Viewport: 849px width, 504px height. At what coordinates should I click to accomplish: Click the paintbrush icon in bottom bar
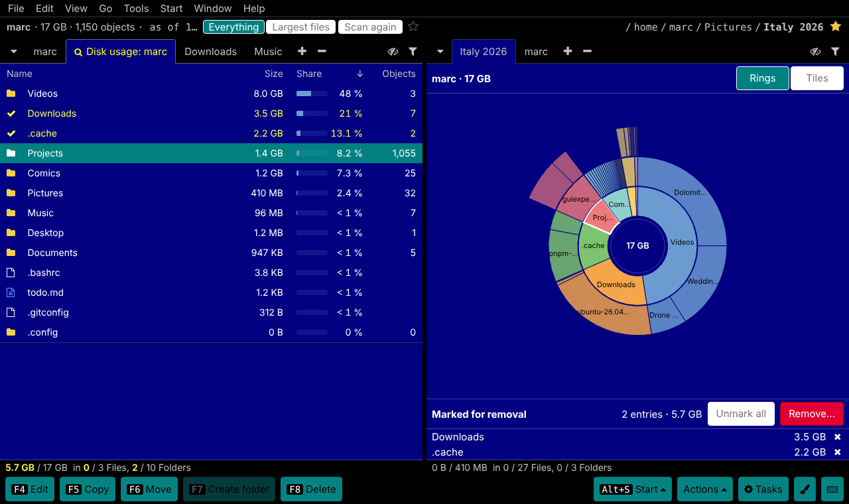point(804,489)
